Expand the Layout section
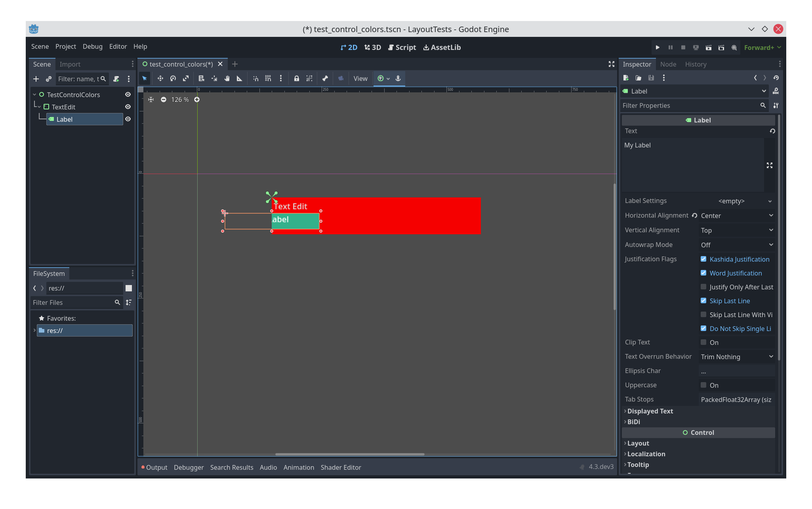 click(638, 443)
